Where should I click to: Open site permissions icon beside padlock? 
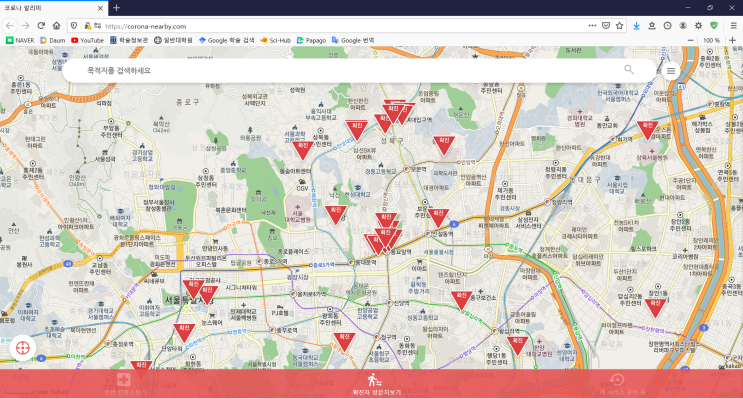pyautogui.click(x=98, y=26)
